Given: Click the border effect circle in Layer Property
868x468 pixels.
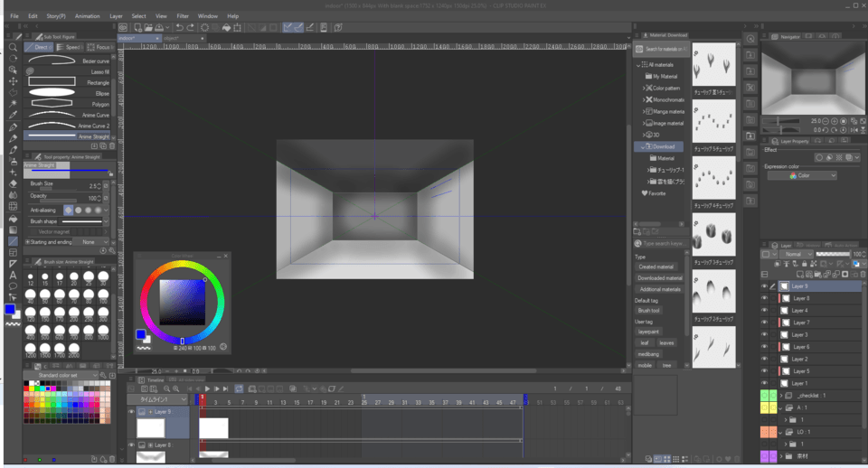Looking at the screenshot, I should coord(819,158).
